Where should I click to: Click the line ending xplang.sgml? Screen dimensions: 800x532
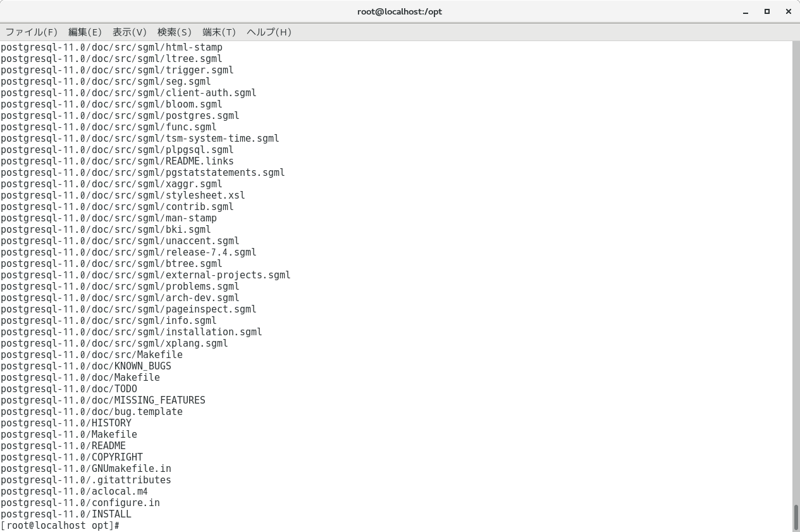pos(114,343)
